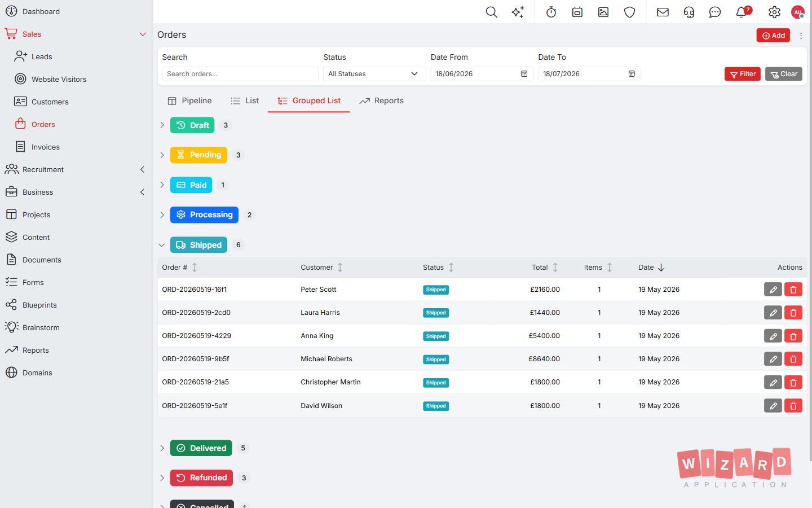Viewport: 812px width, 508px height.
Task: Open the image gallery icon
Action: tap(603, 12)
